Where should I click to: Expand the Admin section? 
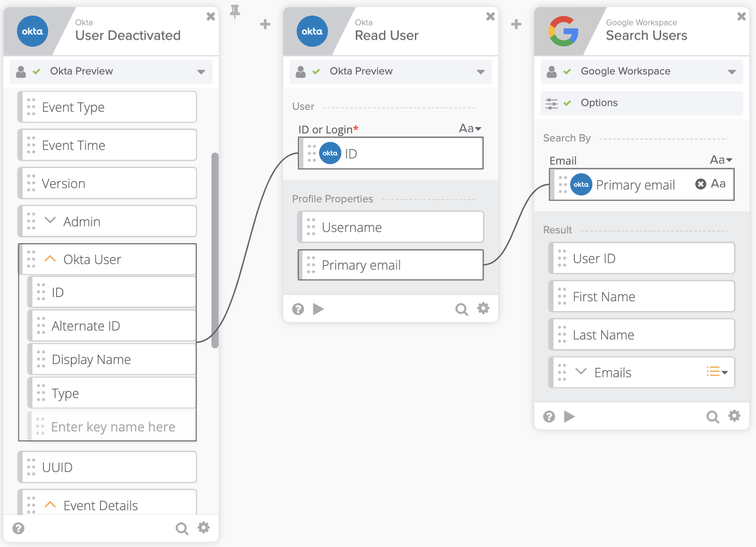(x=50, y=221)
